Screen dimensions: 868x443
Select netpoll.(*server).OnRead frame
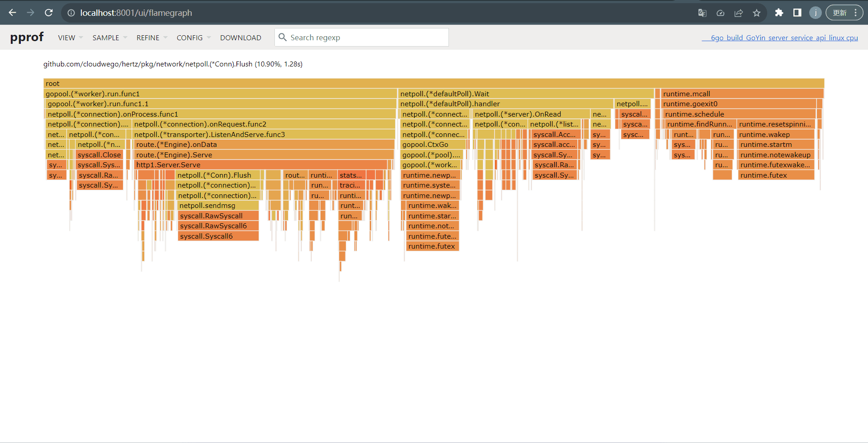click(531, 114)
